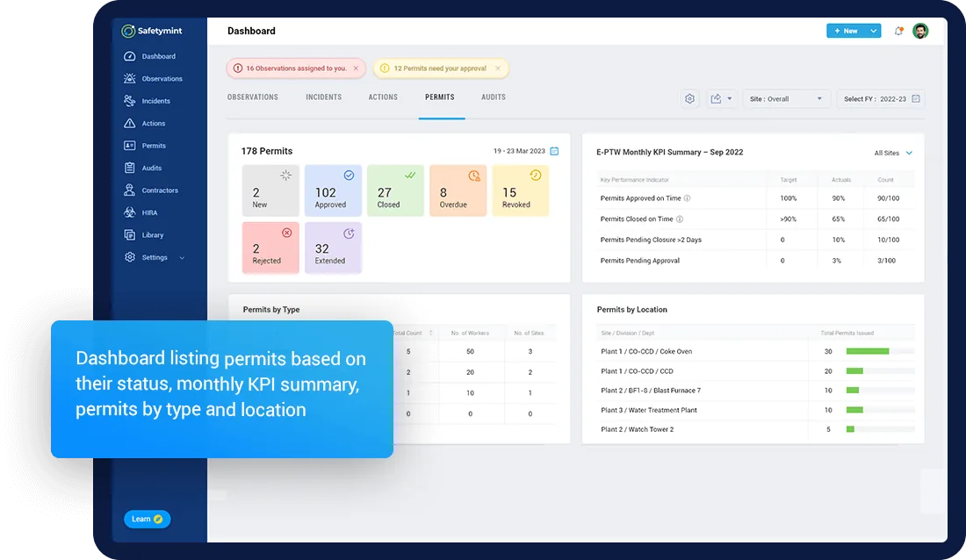Open dashboard settings gear button
Image resolution: width=966 pixels, height=560 pixels.
pos(689,98)
